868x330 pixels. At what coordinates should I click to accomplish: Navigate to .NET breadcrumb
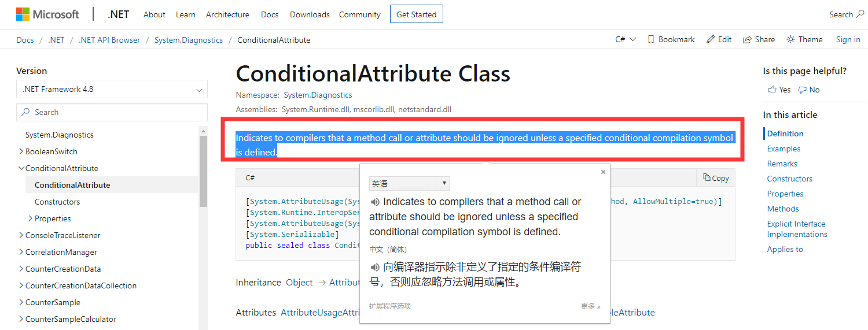coord(56,40)
